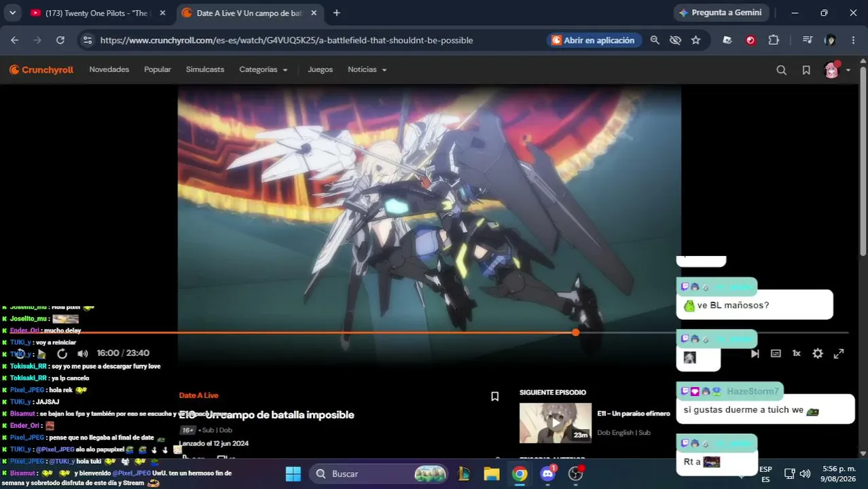Open the Date A Live series link
Screen dimensions: 868x489
coord(198,395)
